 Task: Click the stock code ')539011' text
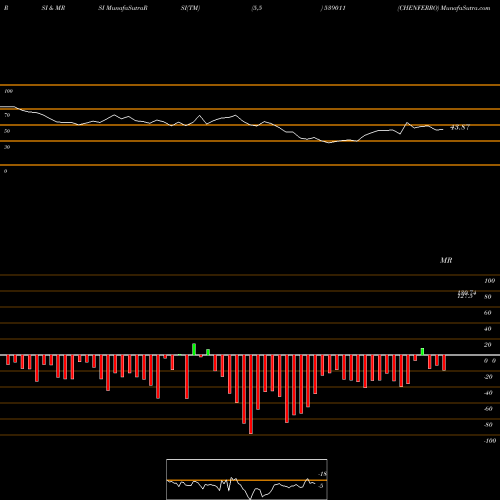click(x=333, y=8)
